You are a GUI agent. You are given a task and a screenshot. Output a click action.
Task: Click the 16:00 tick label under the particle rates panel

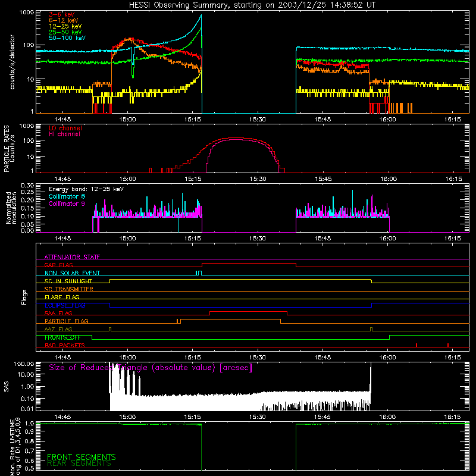click(389, 179)
